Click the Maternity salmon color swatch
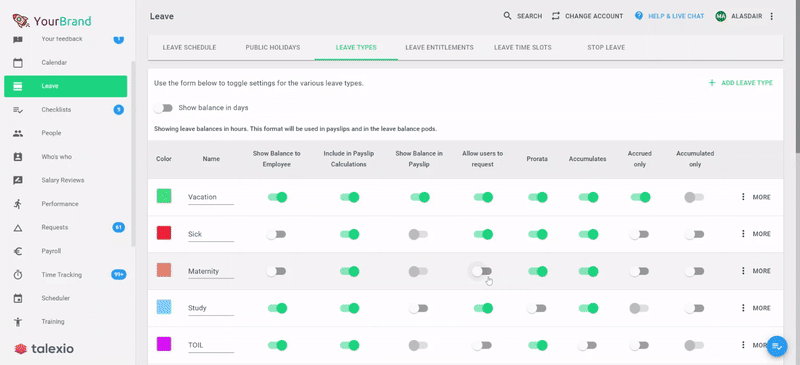 coord(164,270)
